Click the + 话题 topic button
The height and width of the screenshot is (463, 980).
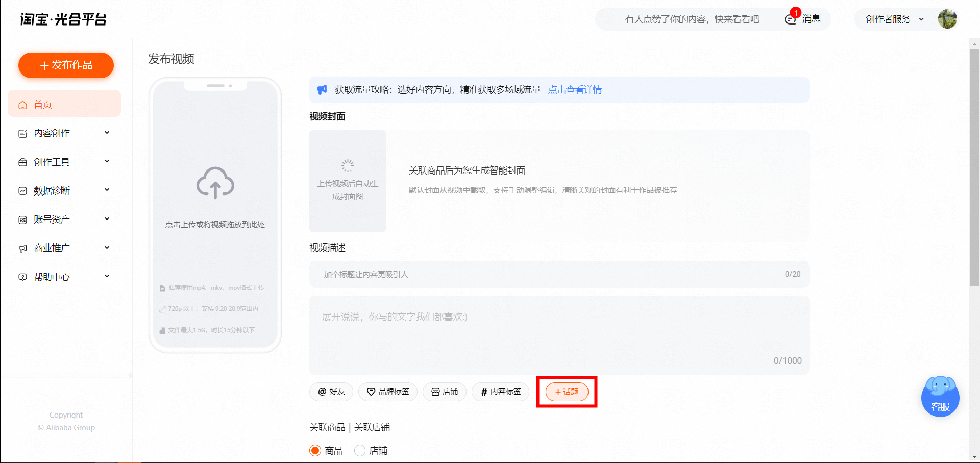coord(567,392)
